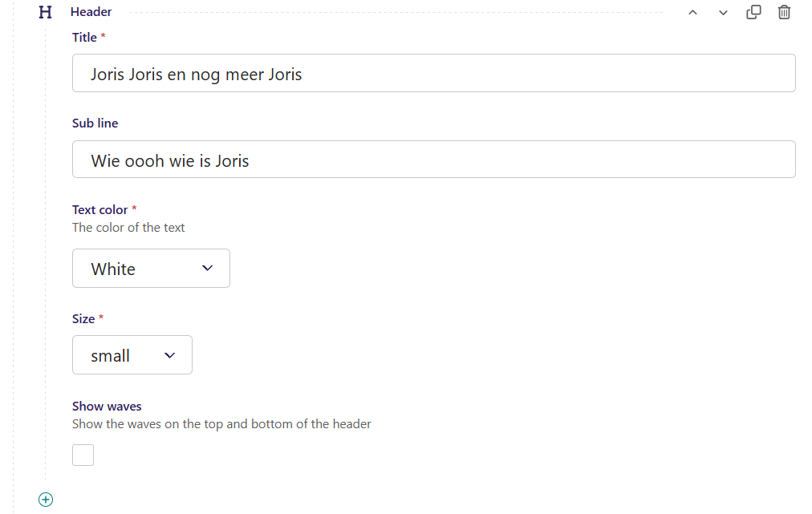Click the H header block icon
812x514 pixels.
(x=46, y=12)
